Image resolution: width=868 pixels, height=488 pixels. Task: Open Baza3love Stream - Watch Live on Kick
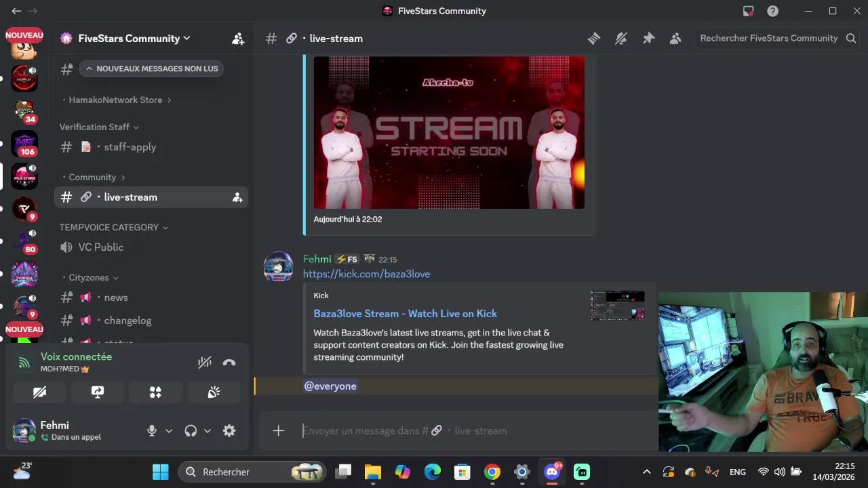(x=405, y=314)
